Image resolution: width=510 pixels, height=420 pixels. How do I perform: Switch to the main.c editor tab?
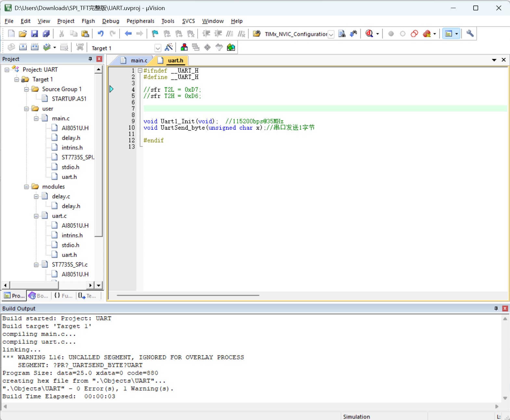pyautogui.click(x=139, y=60)
